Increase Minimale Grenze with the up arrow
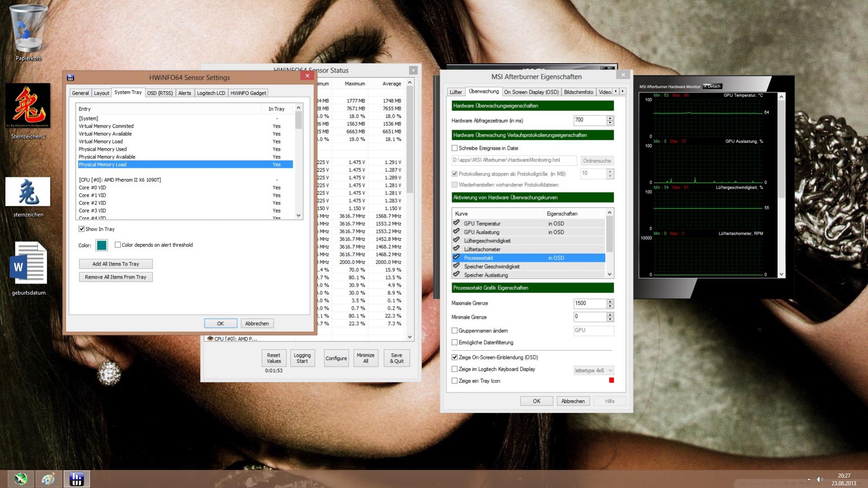 [x=610, y=314]
